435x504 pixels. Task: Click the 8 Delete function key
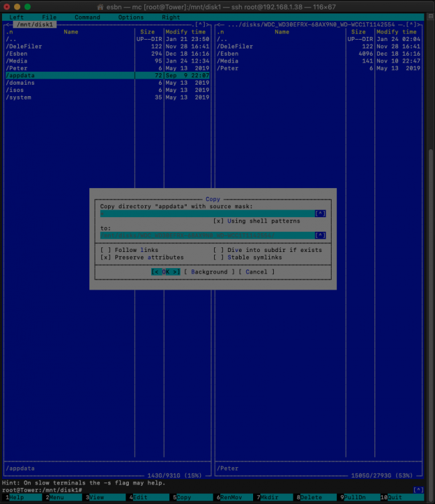pyautogui.click(x=316, y=497)
